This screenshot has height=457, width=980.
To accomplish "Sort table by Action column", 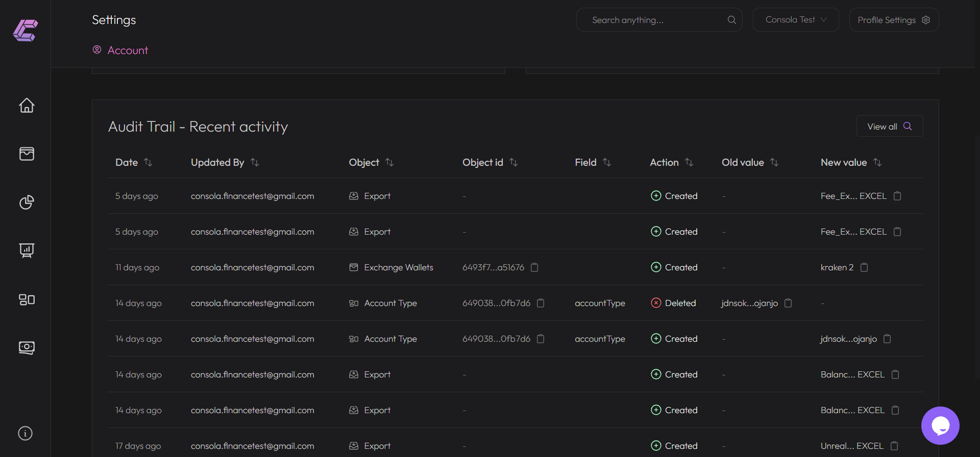I will click(x=689, y=162).
